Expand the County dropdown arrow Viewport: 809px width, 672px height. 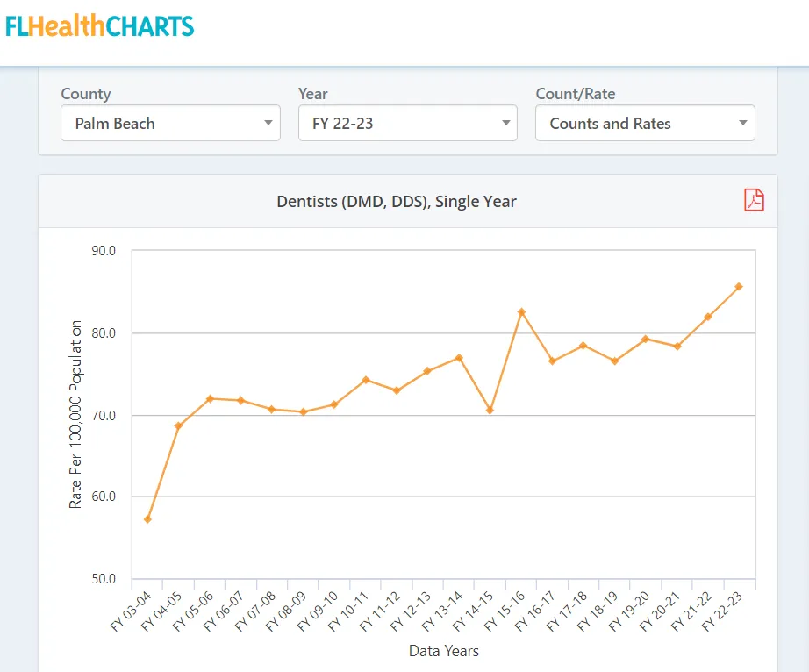[x=270, y=123]
